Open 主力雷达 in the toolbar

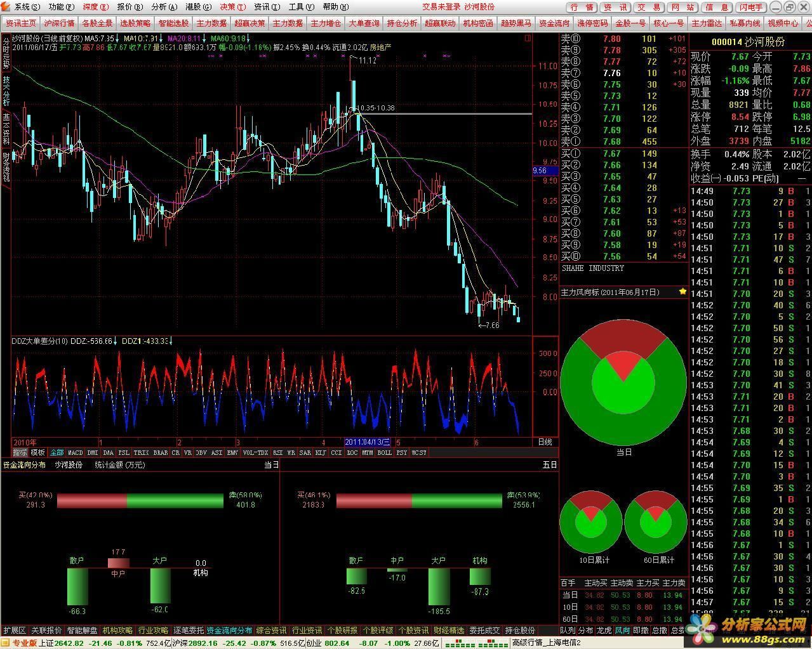pos(707,23)
